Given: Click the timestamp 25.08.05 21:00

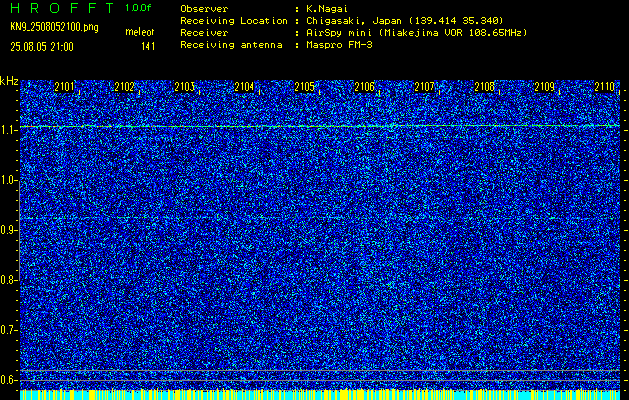Looking at the screenshot, I should 42,47.
